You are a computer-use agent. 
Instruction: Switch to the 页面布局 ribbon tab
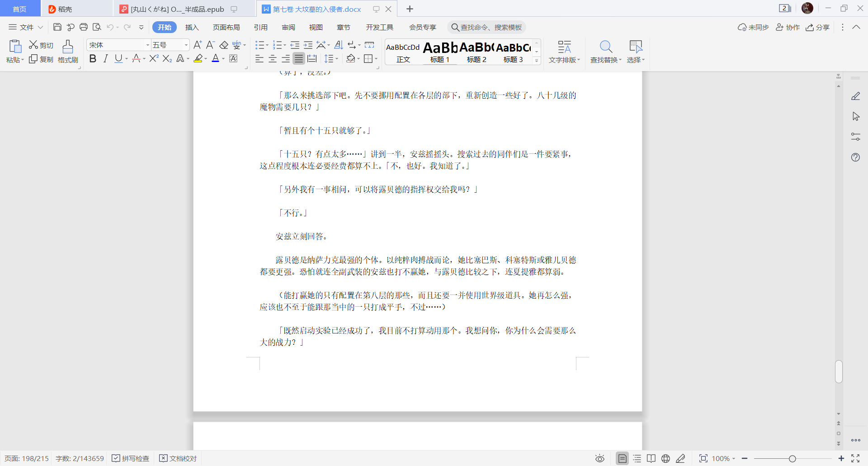pyautogui.click(x=226, y=27)
